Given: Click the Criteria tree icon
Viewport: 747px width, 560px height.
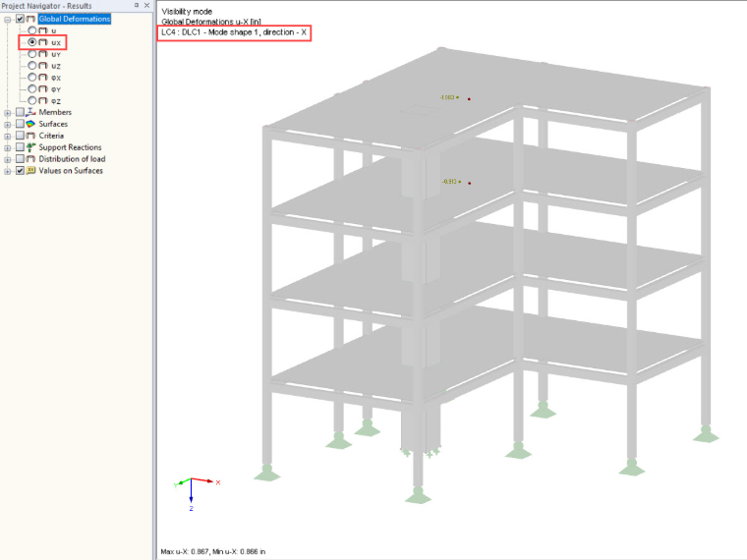Looking at the screenshot, I should tap(30, 136).
